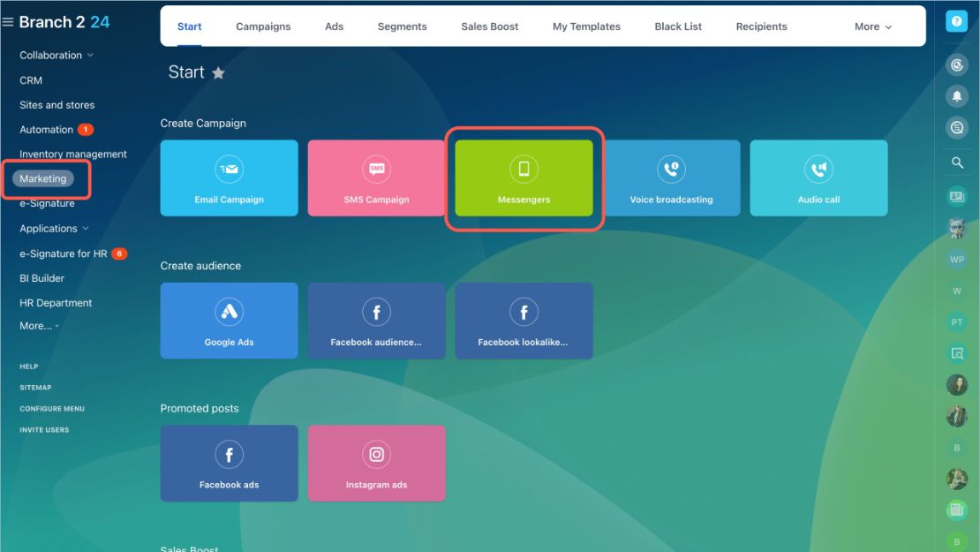980x552 pixels.
Task: Open notifications bell icon
Action: (x=957, y=96)
